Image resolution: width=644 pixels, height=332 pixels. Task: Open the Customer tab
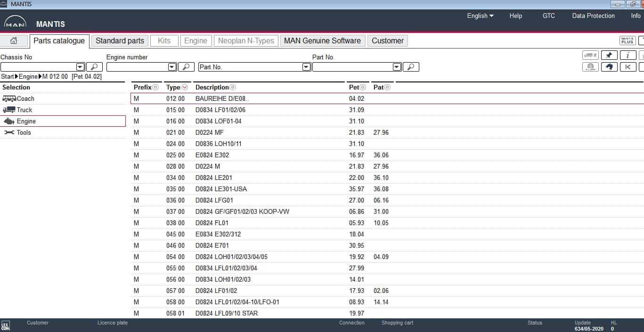(388, 41)
